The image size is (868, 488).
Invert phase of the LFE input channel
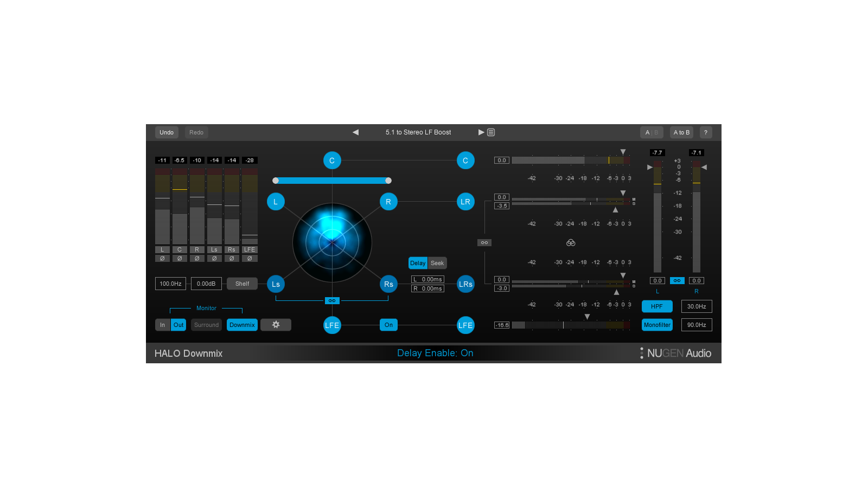250,259
